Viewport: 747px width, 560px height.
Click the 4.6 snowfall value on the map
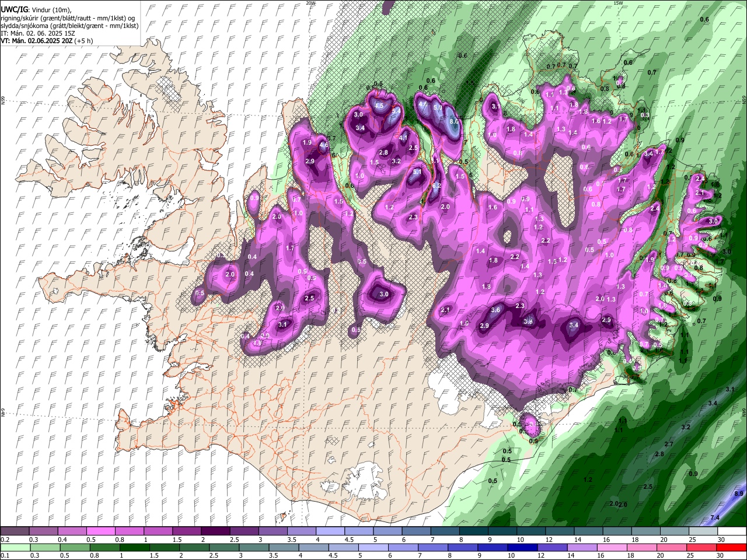(324, 145)
